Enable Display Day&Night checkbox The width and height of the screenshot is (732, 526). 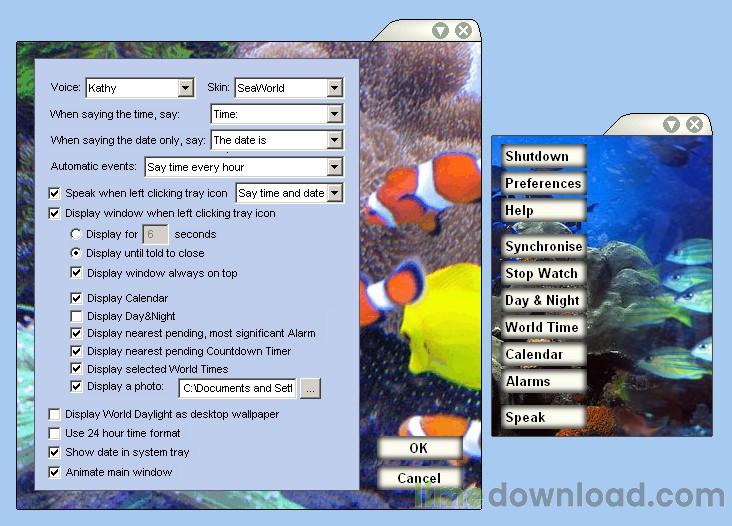pyautogui.click(x=76, y=316)
